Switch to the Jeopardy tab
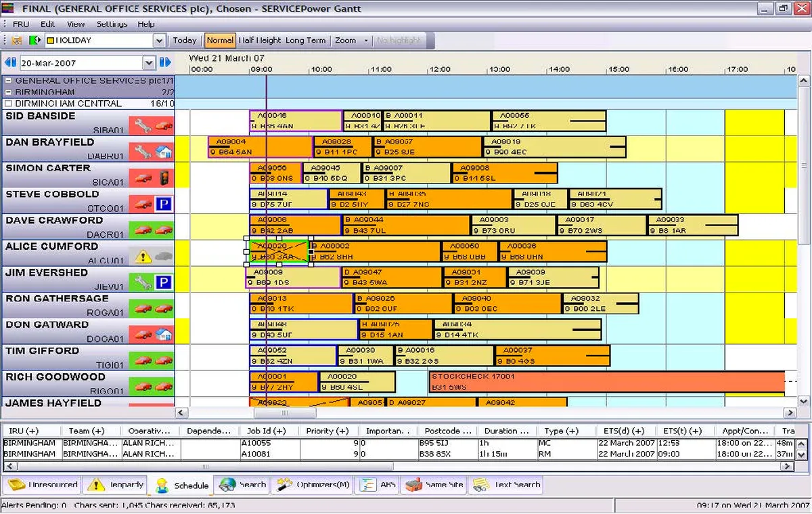The height and width of the screenshot is (514, 812). 115,484
